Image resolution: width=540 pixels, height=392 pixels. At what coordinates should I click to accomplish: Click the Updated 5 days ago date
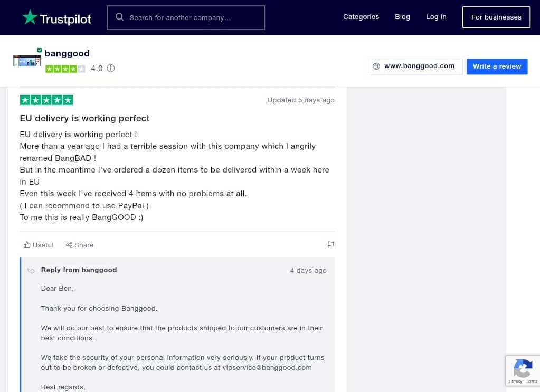click(301, 100)
